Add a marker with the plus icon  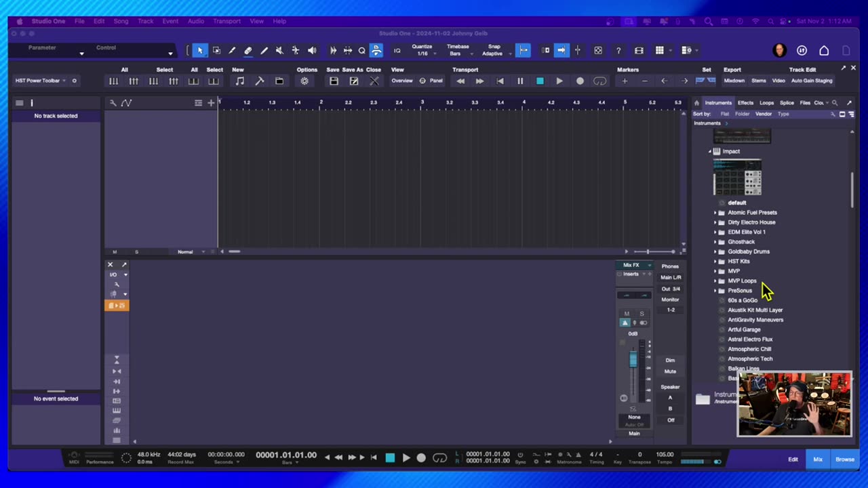625,81
